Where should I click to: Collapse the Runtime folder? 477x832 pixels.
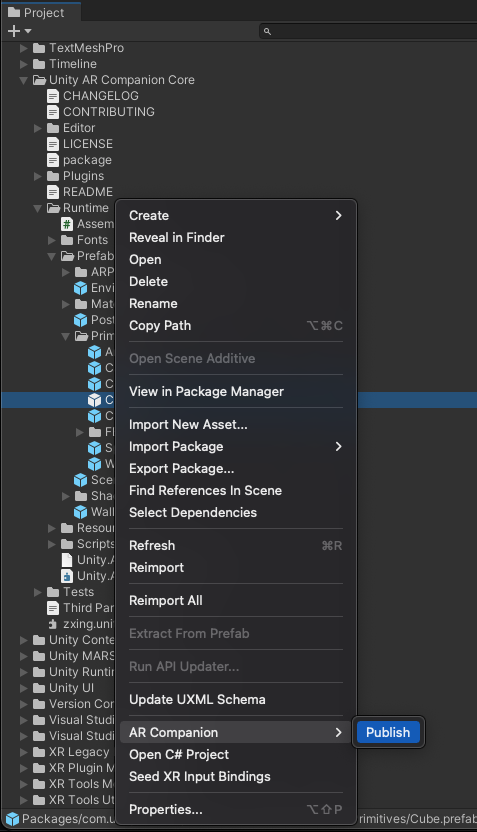(38, 208)
